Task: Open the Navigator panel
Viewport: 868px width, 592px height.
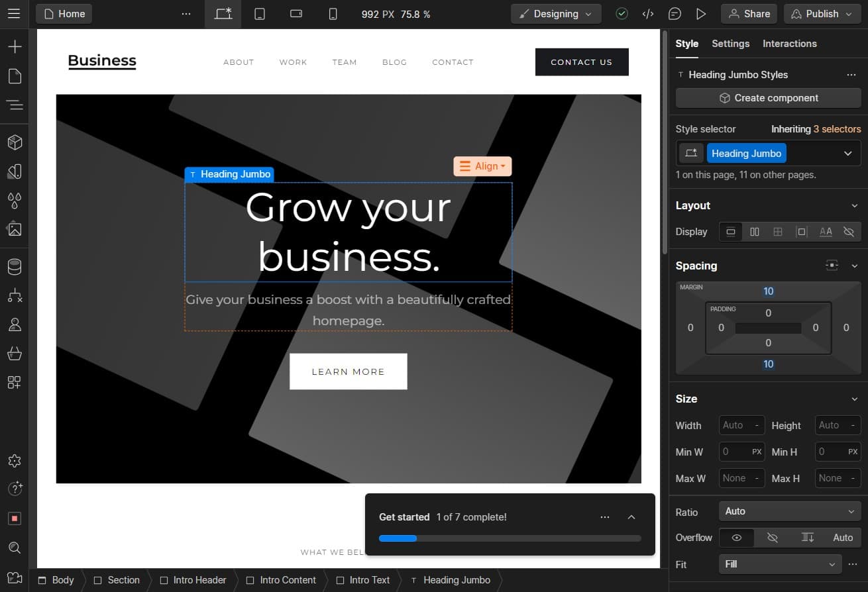Action: point(15,105)
